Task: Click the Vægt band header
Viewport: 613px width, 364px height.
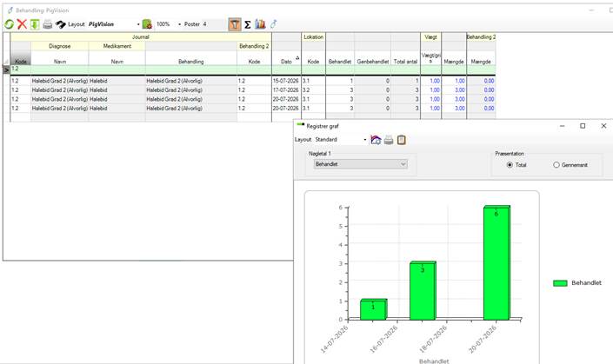Action: 430,36
